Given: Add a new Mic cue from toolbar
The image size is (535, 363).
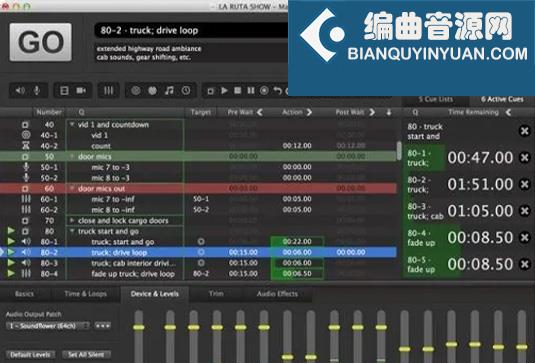Looking at the screenshot, I should (37, 90).
